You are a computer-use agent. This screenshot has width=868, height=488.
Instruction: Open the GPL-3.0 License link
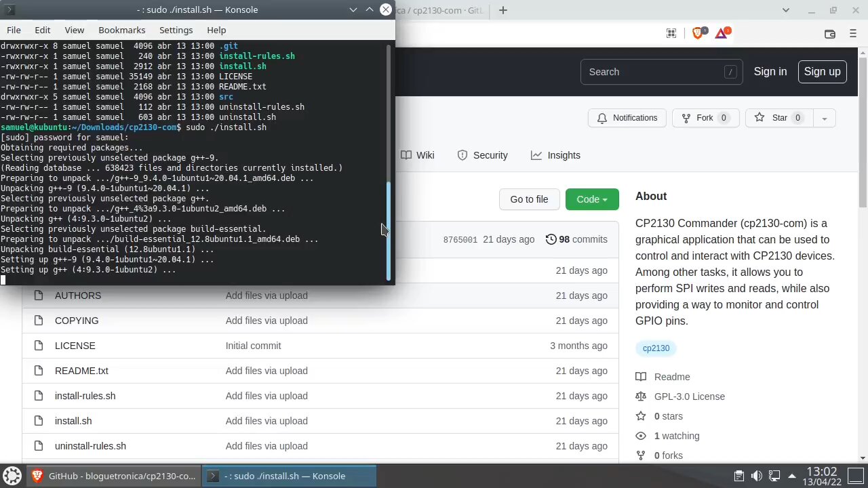(x=690, y=396)
